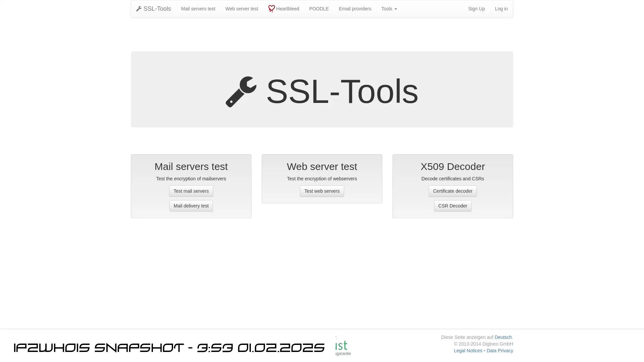
Task: Click the Web server test card heading
Action: 322,167
